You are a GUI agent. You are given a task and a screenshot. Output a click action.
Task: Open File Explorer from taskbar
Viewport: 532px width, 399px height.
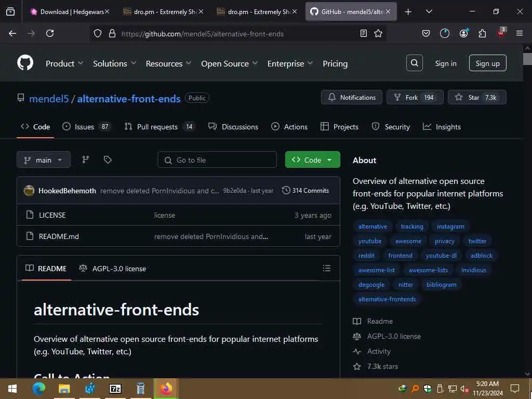[x=64, y=389]
